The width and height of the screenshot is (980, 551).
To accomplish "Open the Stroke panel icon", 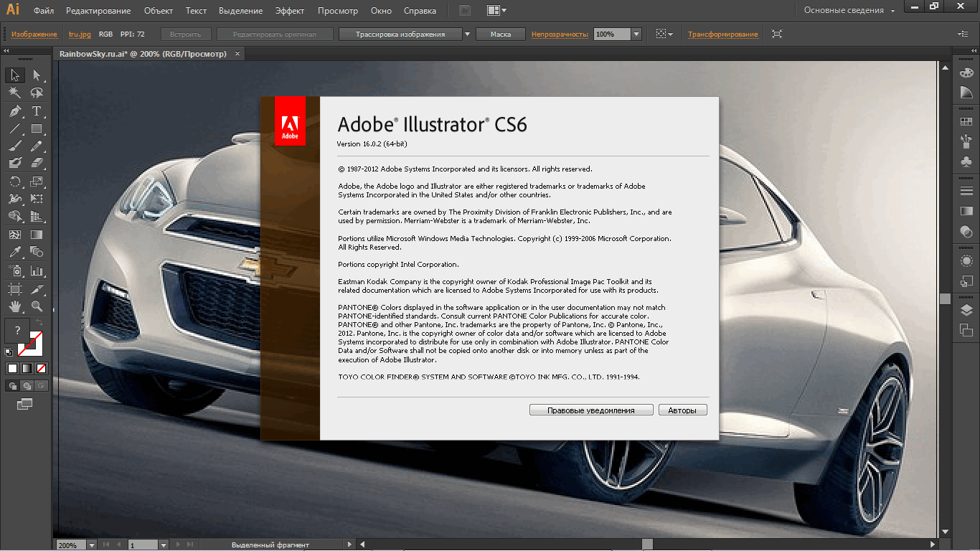I will click(x=966, y=191).
